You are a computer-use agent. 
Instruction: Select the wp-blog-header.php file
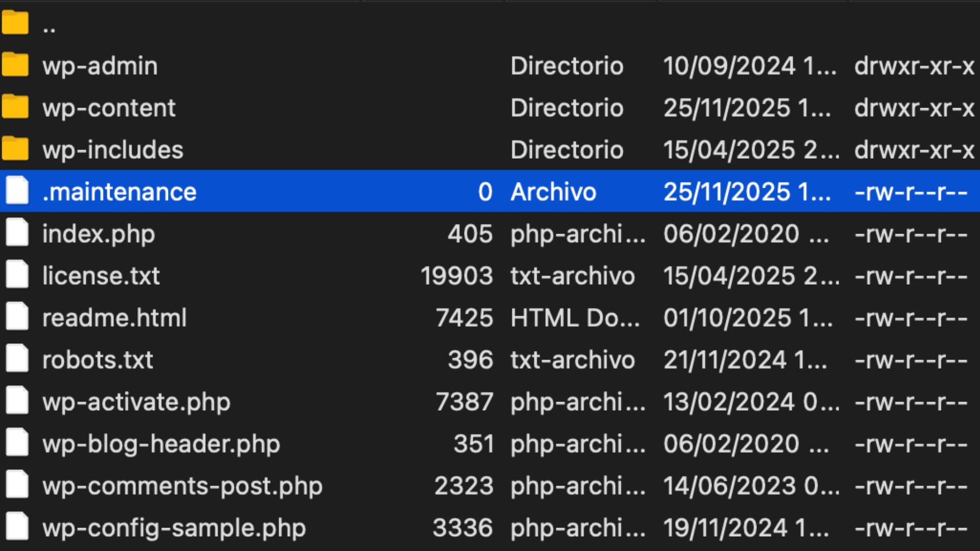tap(161, 443)
